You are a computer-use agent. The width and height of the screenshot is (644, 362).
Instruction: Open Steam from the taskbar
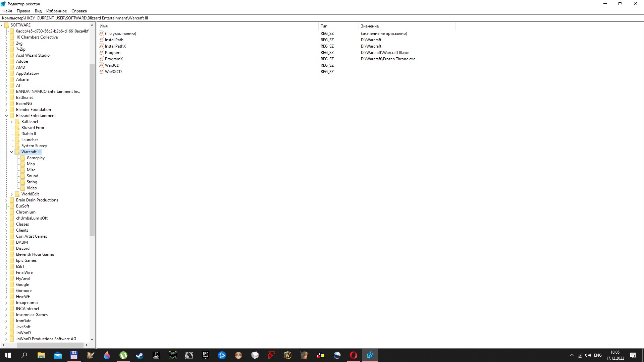point(140,355)
